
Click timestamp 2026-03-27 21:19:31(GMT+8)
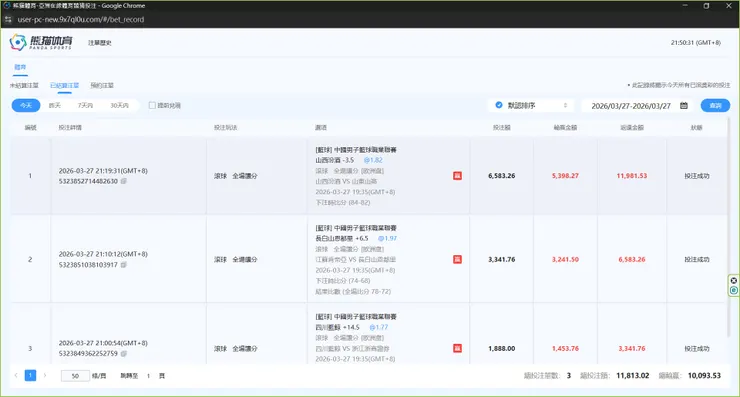point(103,171)
